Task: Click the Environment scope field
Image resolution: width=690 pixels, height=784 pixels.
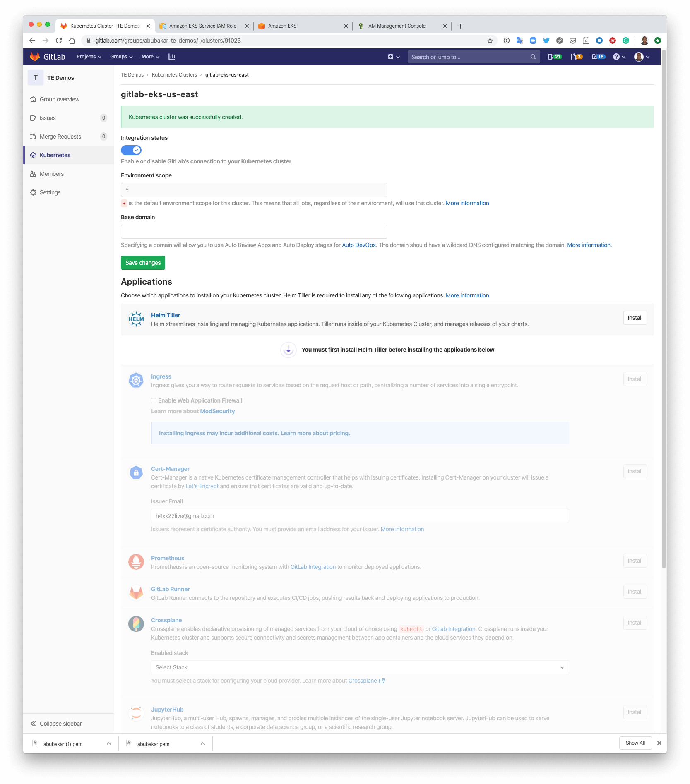Action: coord(254,190)
